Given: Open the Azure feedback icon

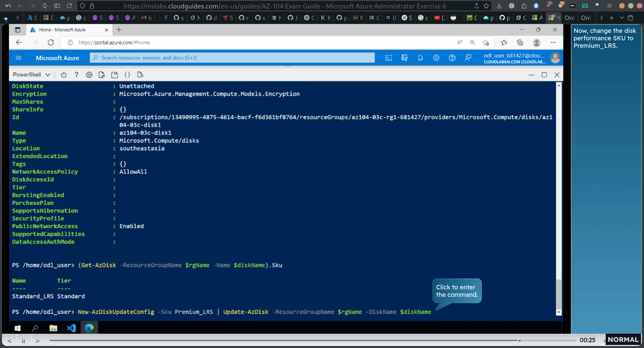Looking at the screenshot, I should [x=468, y=58].
